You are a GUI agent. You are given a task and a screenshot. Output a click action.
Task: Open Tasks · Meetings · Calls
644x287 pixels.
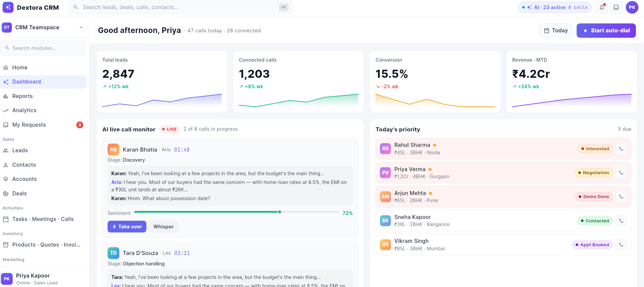click(x=43, y=219)
